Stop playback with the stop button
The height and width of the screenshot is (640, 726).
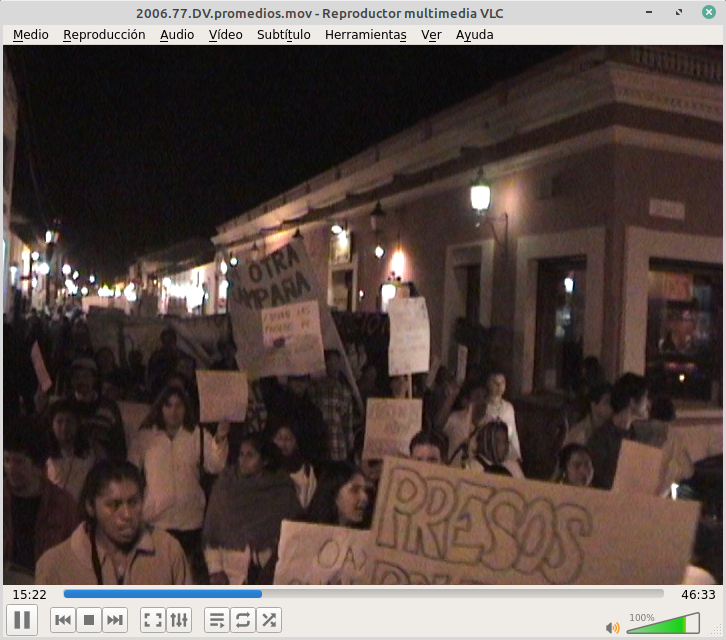(x=89, y=620)
